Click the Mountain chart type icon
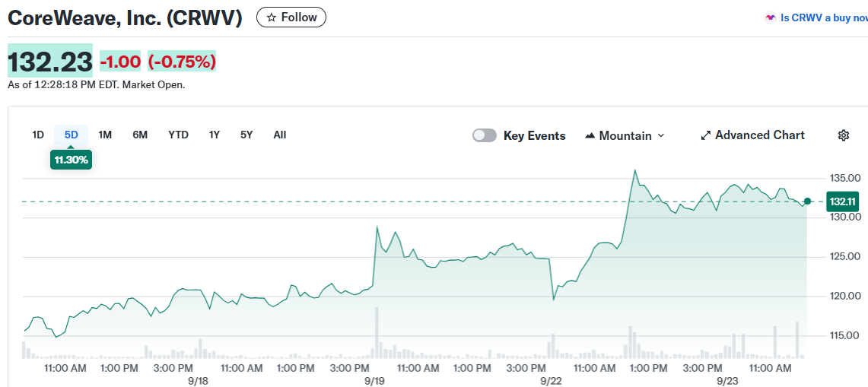The height and width of the screenshot is (387, 868). click(590, 135)
